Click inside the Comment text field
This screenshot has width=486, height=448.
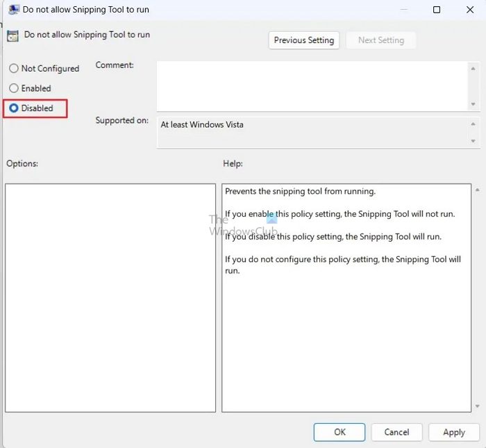point(312,86)
